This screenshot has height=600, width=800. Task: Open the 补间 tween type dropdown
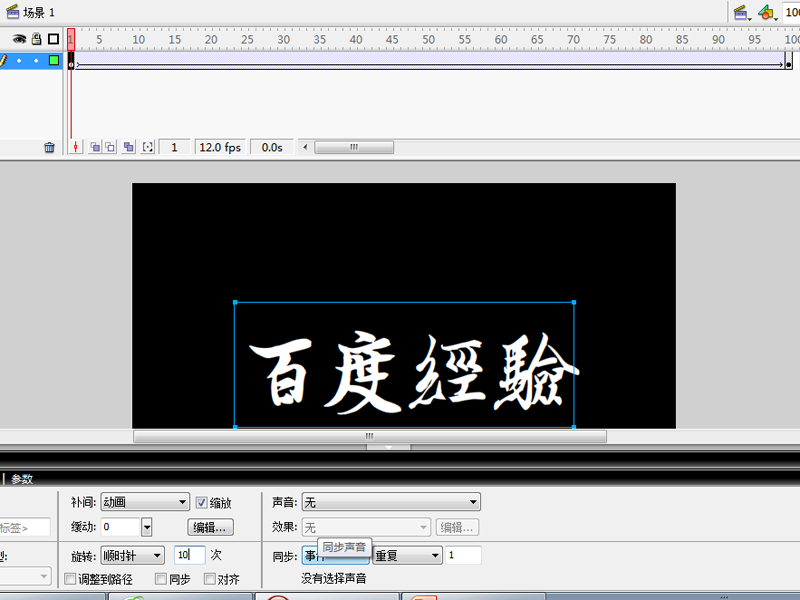point(145,502)
